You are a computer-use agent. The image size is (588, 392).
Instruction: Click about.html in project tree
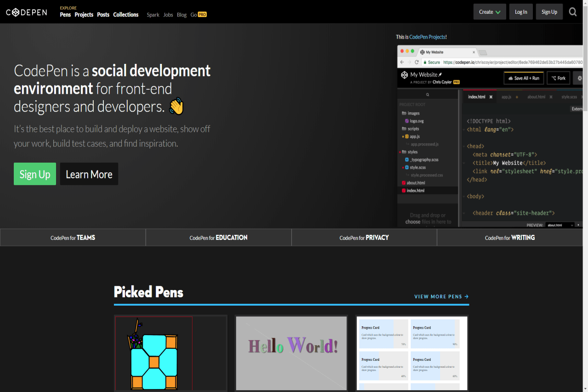coord(413,183)
